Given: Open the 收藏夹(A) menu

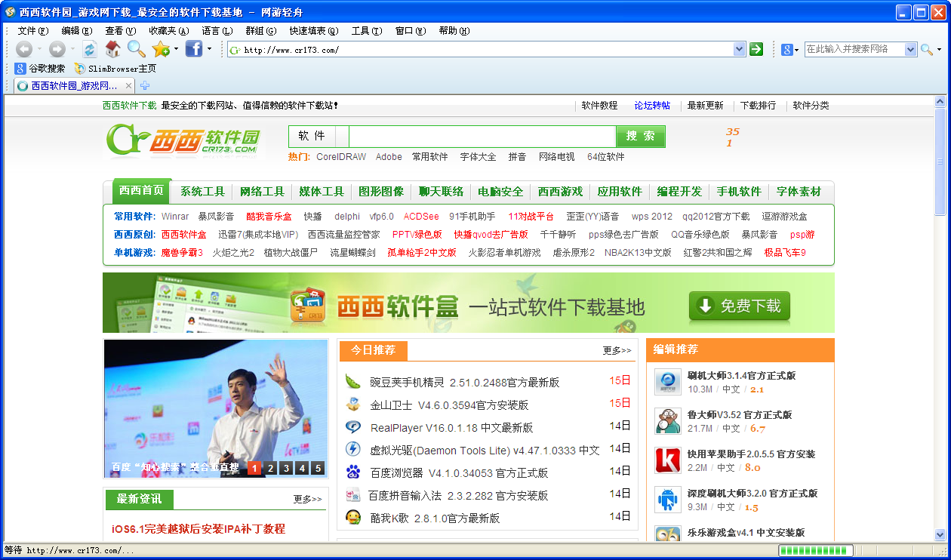Looking at the screenshot, I should [x=168, y=30].
